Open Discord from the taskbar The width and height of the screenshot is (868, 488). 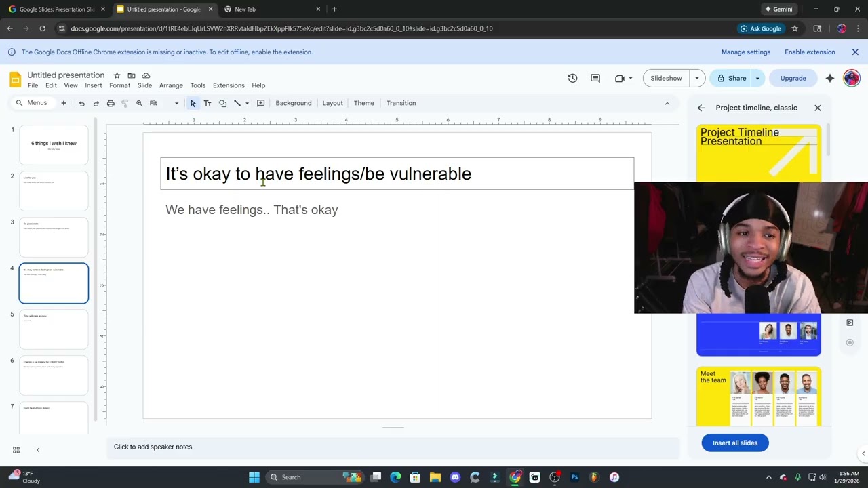(x=455, y=477)
